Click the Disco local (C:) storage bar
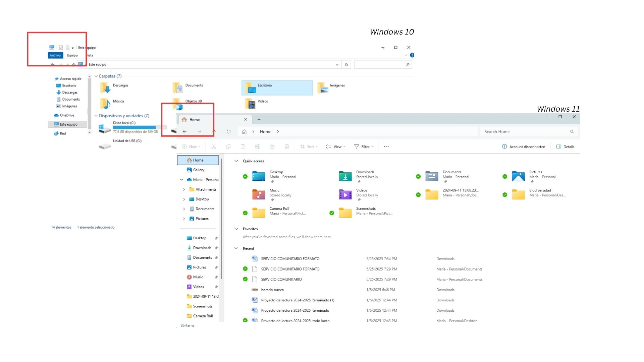This screenshot has width=644, height=362. pos(140,128)
